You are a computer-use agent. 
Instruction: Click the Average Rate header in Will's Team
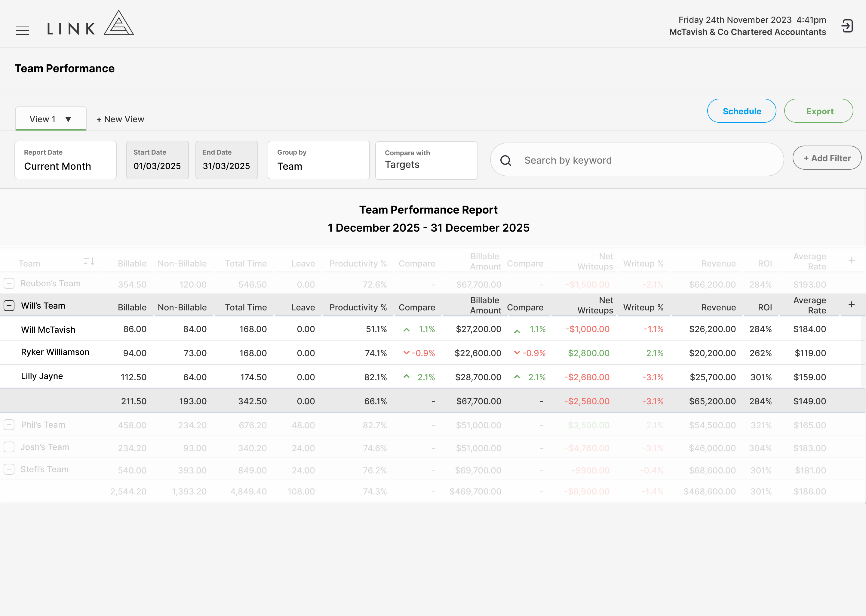809,305
